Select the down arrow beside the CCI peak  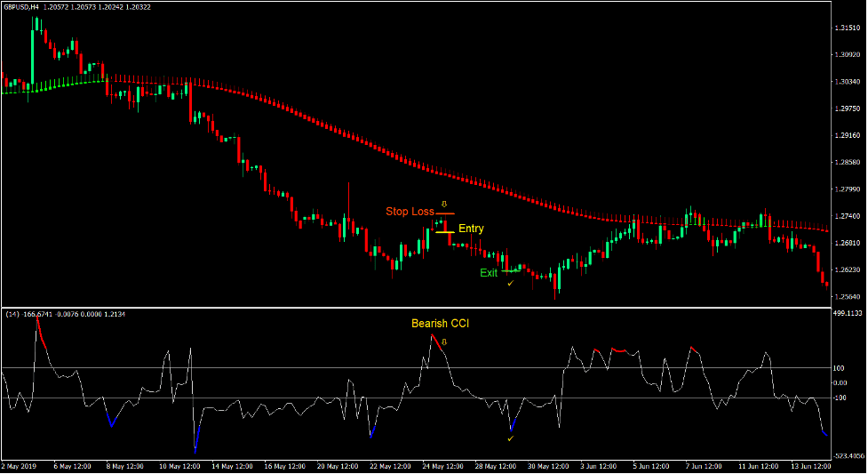coord(445,341)
